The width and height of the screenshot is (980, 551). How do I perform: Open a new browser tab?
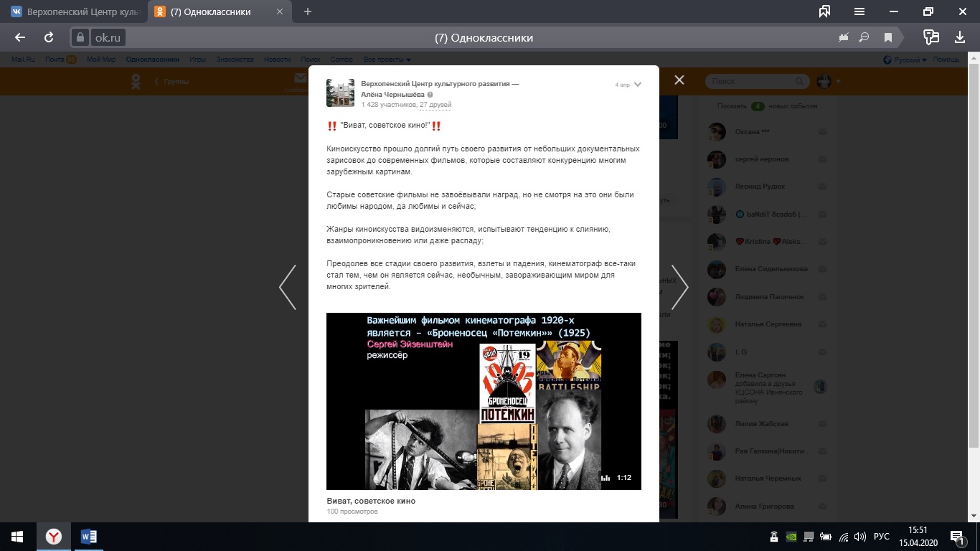(308, 11)
